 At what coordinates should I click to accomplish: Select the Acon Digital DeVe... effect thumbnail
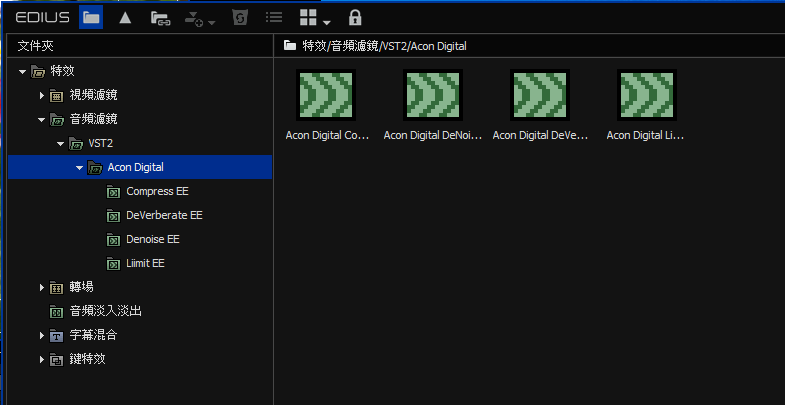coord(540,95)
